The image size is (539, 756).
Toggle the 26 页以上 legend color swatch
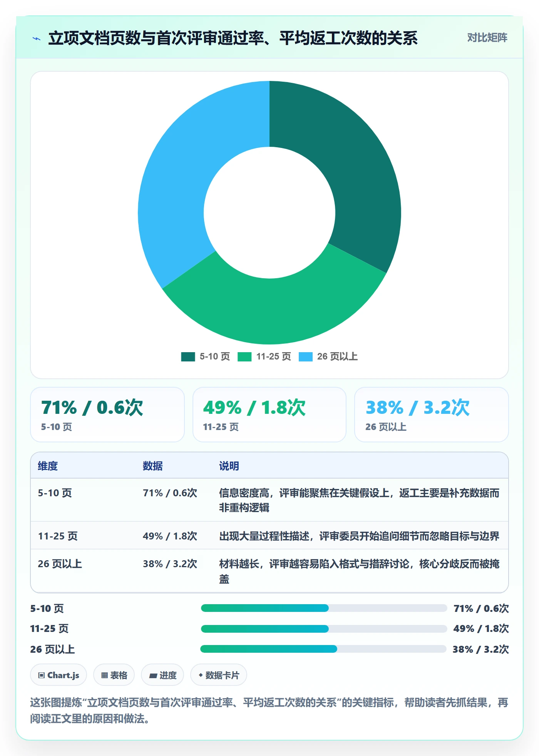(x=305, y=357)
